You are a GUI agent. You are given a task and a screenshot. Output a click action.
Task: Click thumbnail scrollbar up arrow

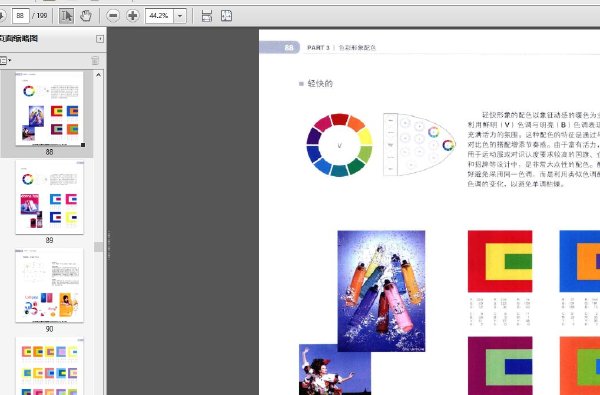pos(98,75)
